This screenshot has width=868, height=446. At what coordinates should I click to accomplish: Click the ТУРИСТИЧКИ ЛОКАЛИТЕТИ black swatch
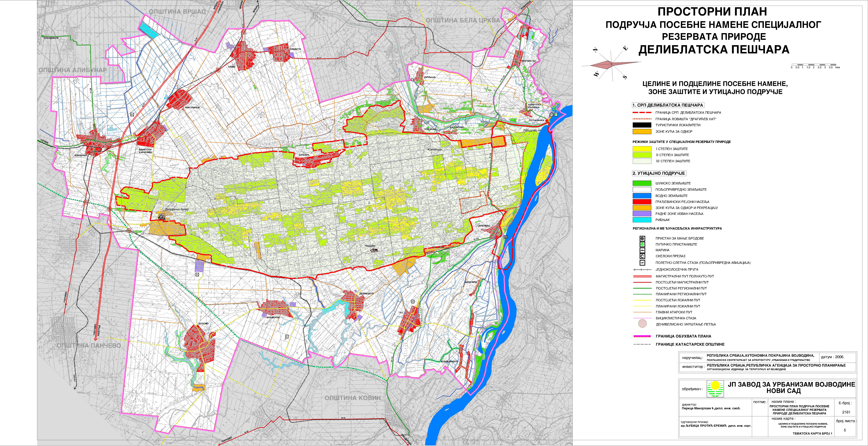click(642, 125)
